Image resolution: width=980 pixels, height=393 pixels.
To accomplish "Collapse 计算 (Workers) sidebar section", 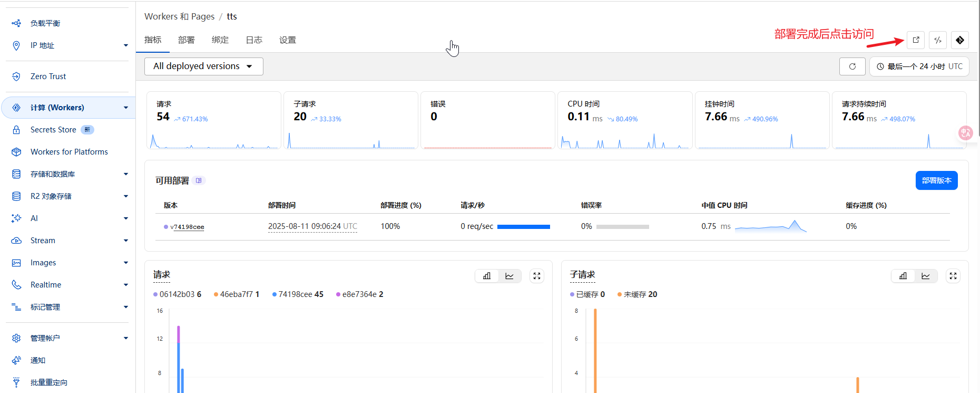I will pos(126,108).
